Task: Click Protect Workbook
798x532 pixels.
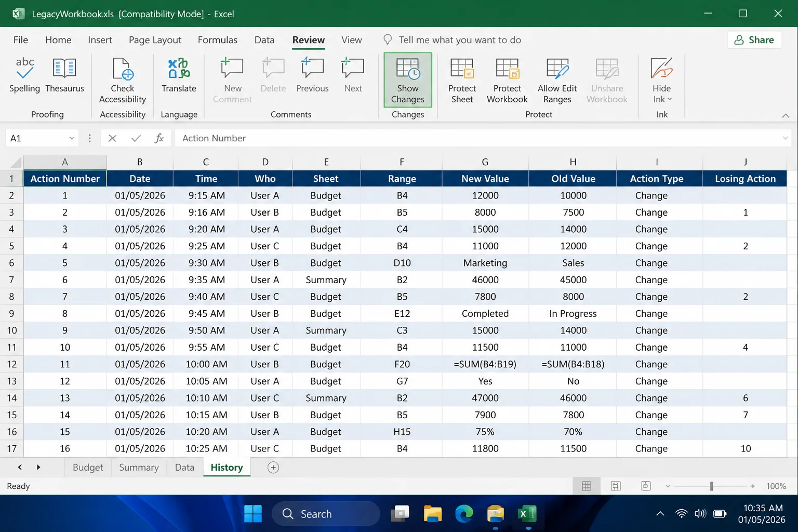Action: tap(507, 80)
